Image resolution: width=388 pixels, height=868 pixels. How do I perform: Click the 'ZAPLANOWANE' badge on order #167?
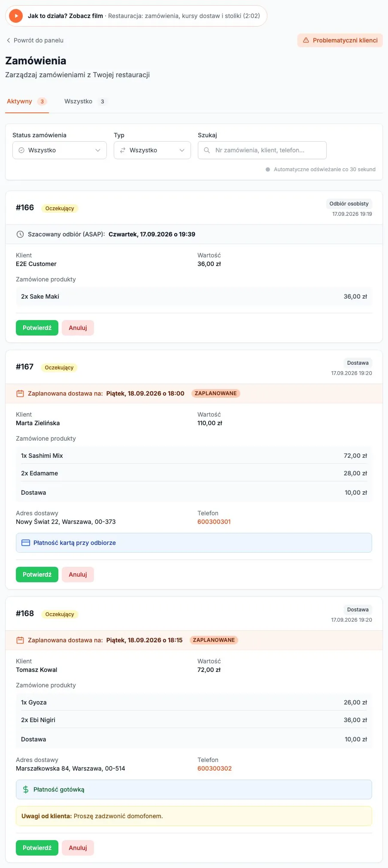click(x=216, y=393)
